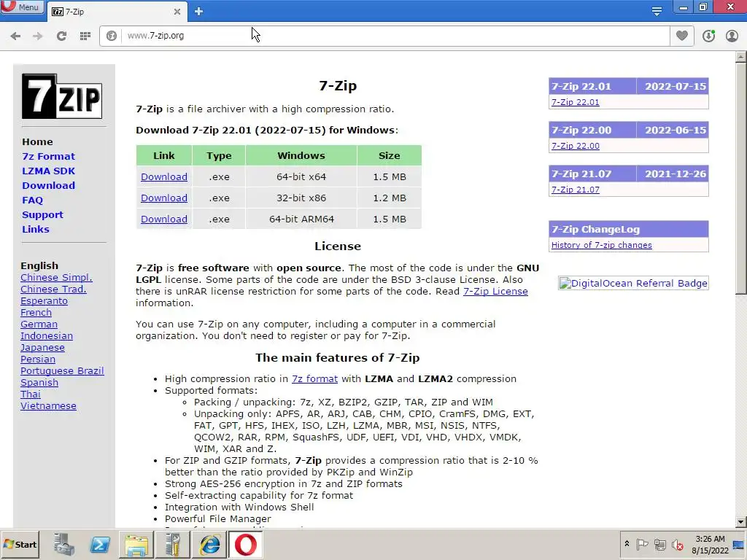The width and height of the screenshot is (747, 560).
Task: Reload the page
Action: pyautogui.click(x=61, y=36)
